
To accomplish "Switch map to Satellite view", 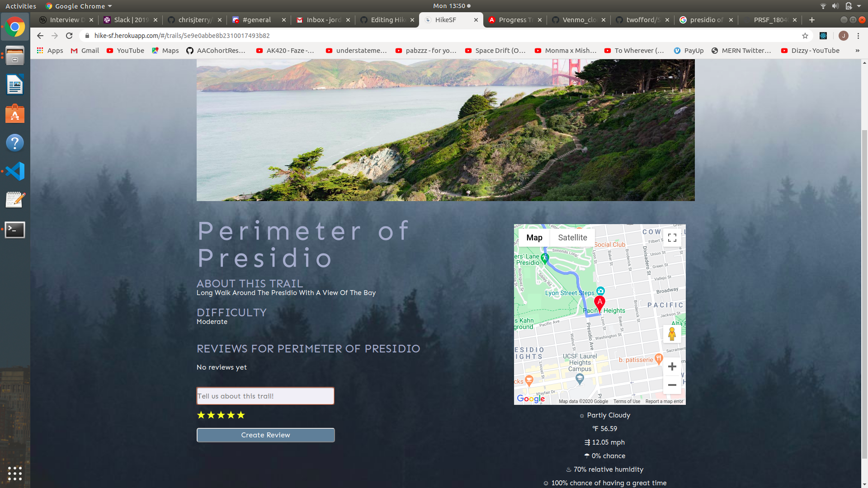I will pos(572,238).
